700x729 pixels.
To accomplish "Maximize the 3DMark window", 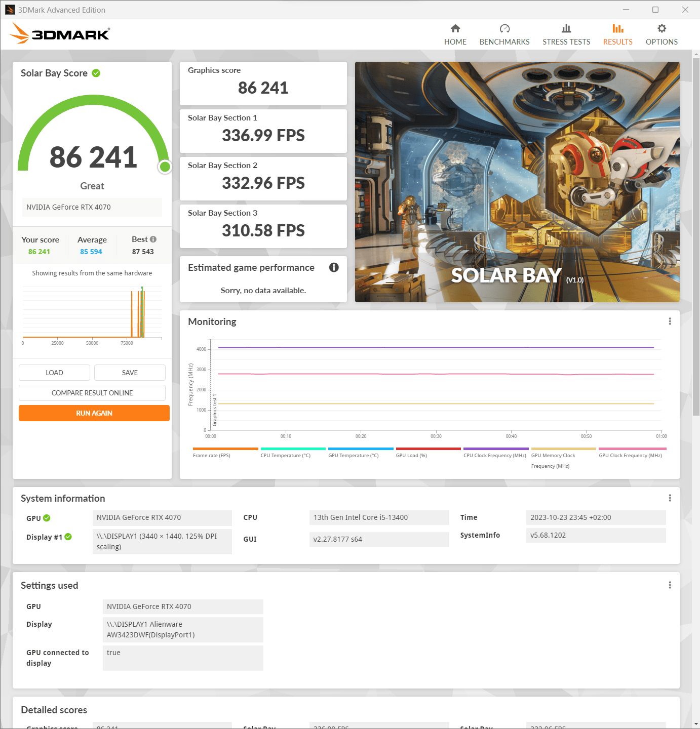I will tap(655, 10).
